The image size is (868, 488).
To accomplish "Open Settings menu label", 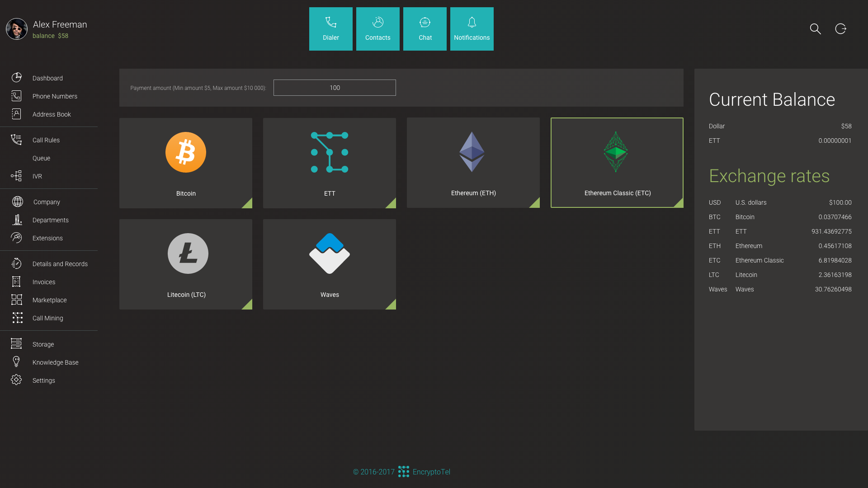I will click(44, 380).
